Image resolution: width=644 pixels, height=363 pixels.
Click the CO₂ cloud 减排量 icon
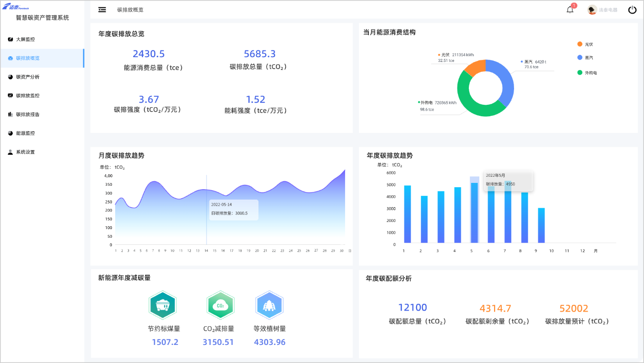[220, 306]
